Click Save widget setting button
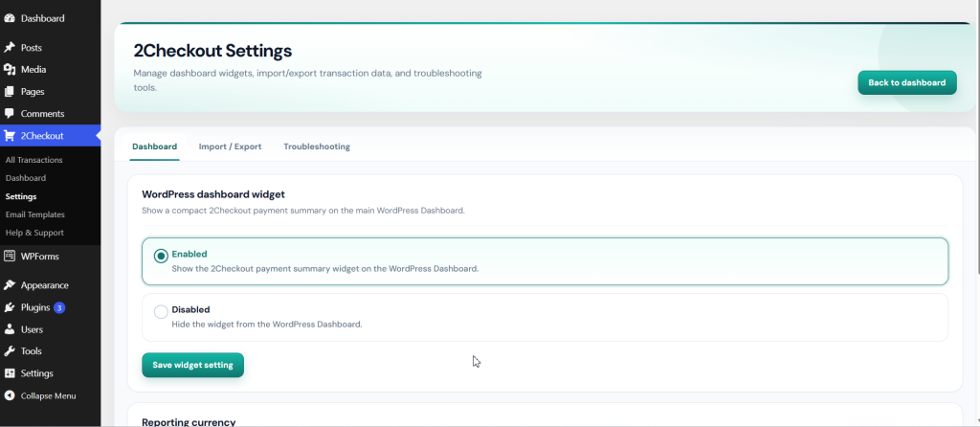This screenshot has height=427, width=980. [x=192, y=365]
